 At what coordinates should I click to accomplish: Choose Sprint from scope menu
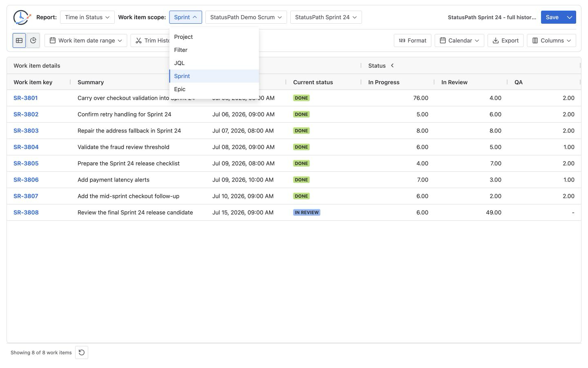coord(214,76)
